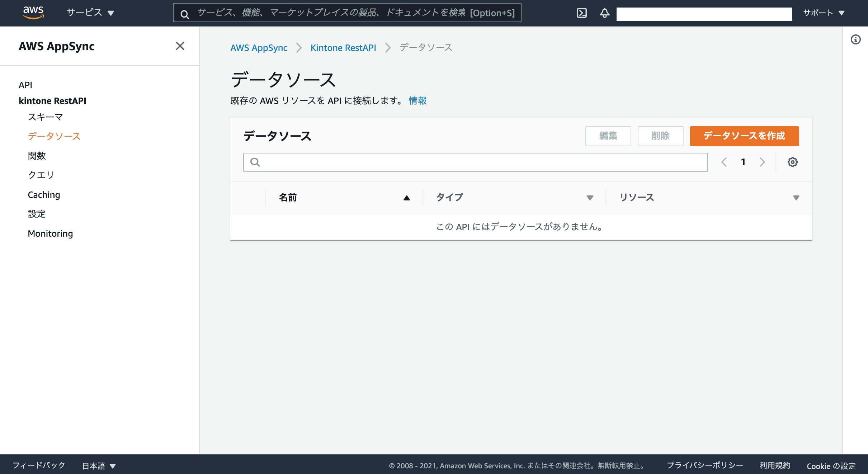Viewport: 868px width, 474px height.
Task: Close the AppSync sidebar with the X icon
Action: (180, 46)
